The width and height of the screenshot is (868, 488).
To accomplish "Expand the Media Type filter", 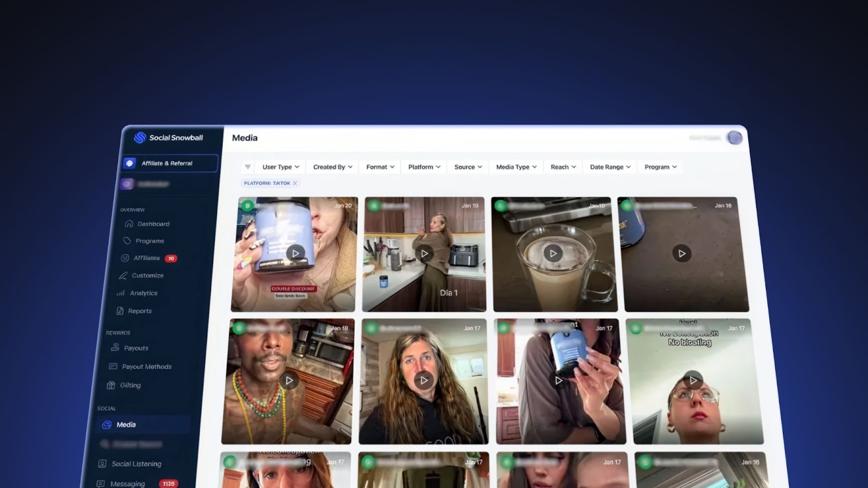I will [x=515, y=167].
